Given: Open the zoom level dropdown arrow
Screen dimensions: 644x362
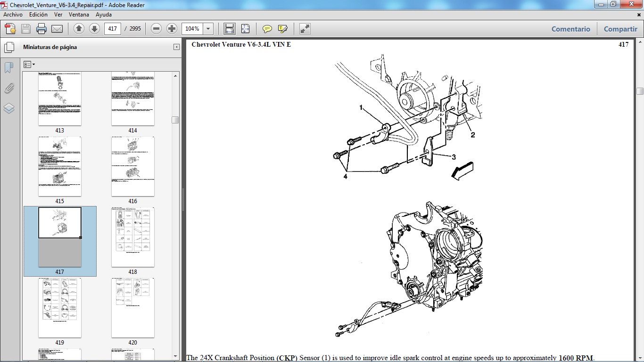Looking at the screenshot, I should 208,29.
